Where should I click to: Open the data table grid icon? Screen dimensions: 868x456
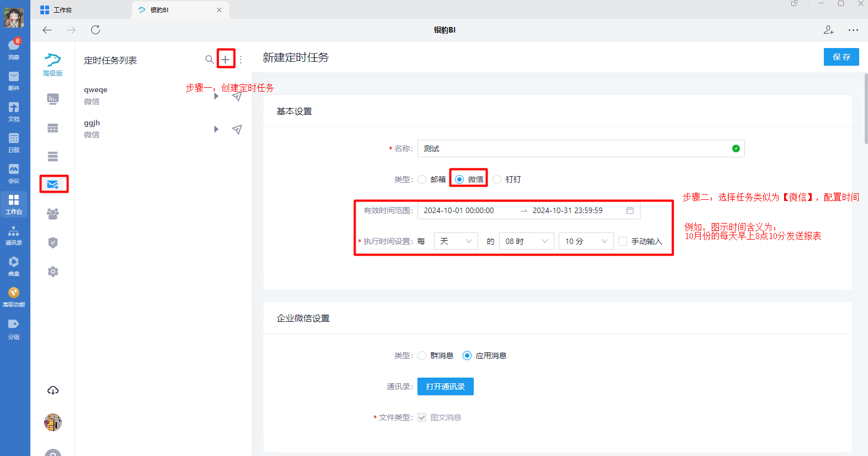tap(53, 128)
